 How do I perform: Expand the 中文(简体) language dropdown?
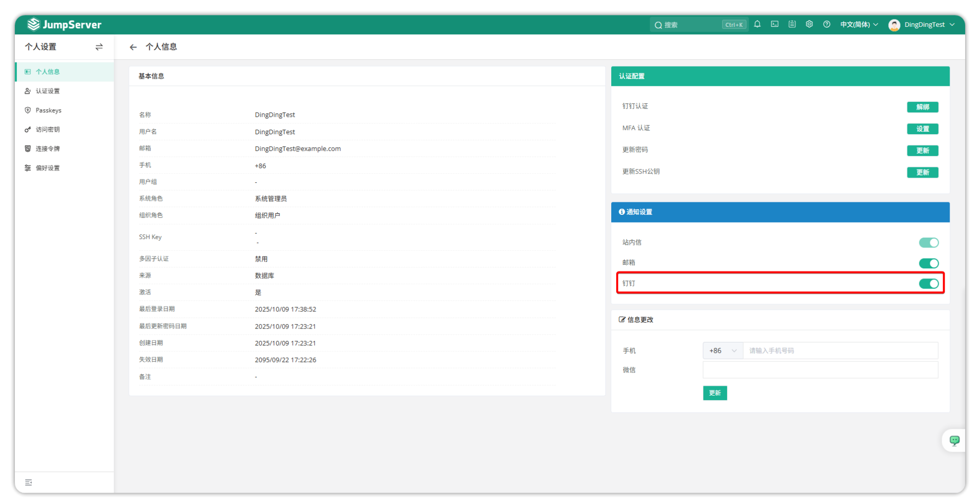859,24
